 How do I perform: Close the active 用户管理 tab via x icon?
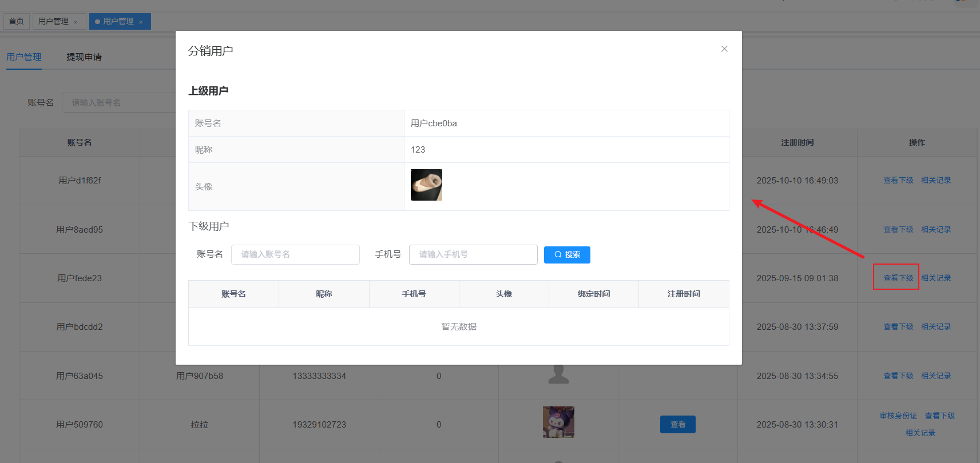141,22
